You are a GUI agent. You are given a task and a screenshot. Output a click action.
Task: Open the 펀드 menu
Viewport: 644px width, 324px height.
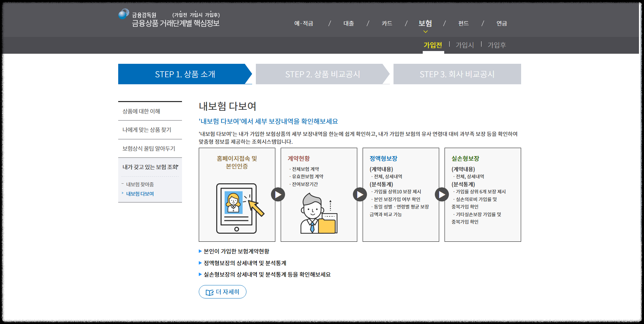[x=463, y=24]
